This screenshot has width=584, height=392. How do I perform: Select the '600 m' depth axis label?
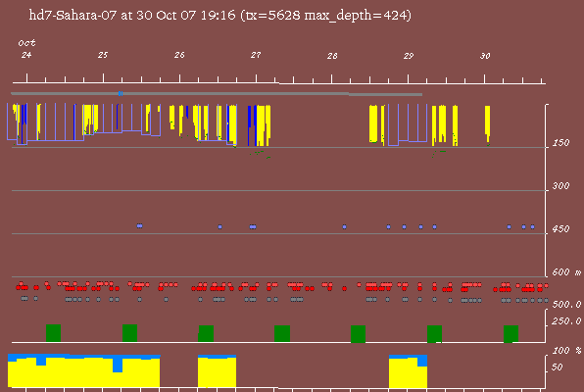[x=566, y=272]
